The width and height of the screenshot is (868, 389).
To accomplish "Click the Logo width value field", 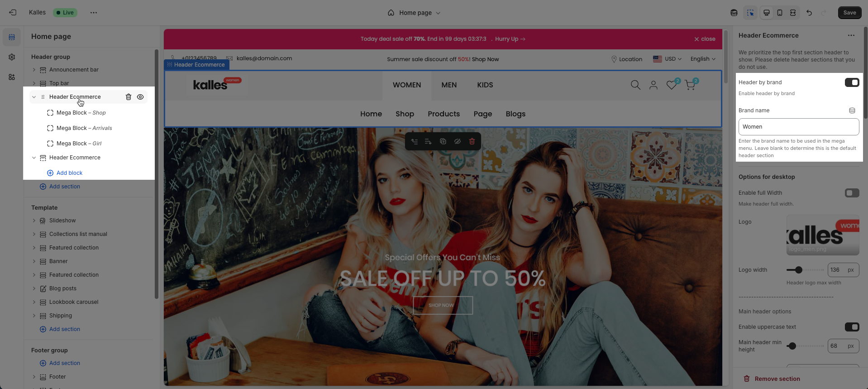I will tap(843, 270).
